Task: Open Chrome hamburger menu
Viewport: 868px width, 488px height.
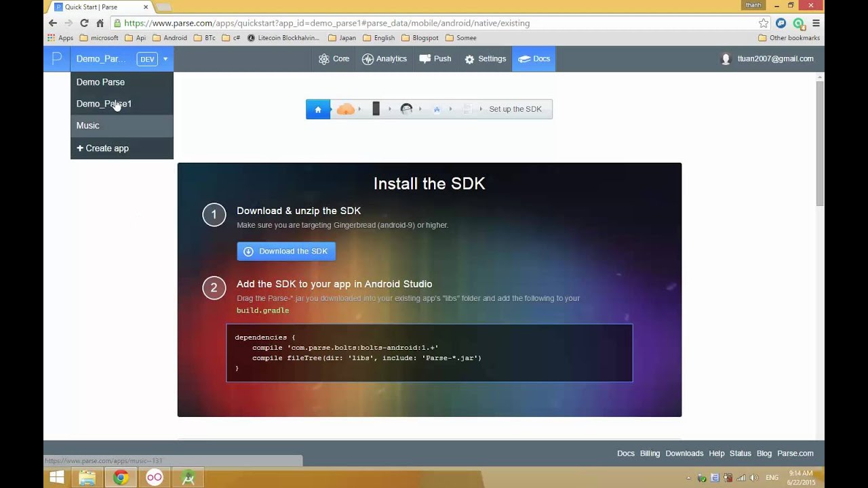Action: pos(816,23)
